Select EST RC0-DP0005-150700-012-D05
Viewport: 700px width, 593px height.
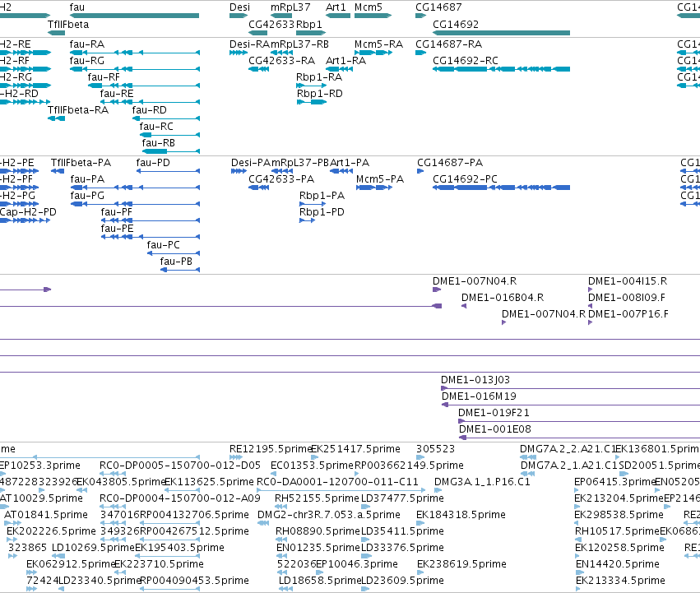(180, 466)
